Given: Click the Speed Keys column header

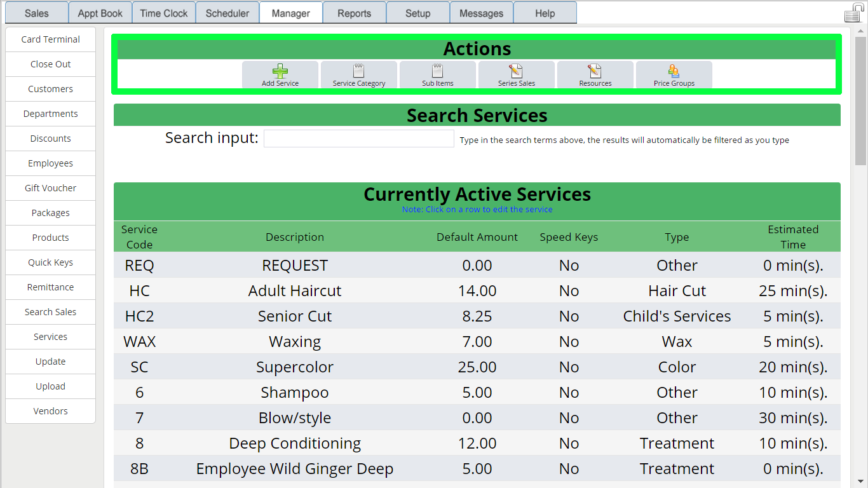Looking at the screenshot, I should (x=569, y=237).
